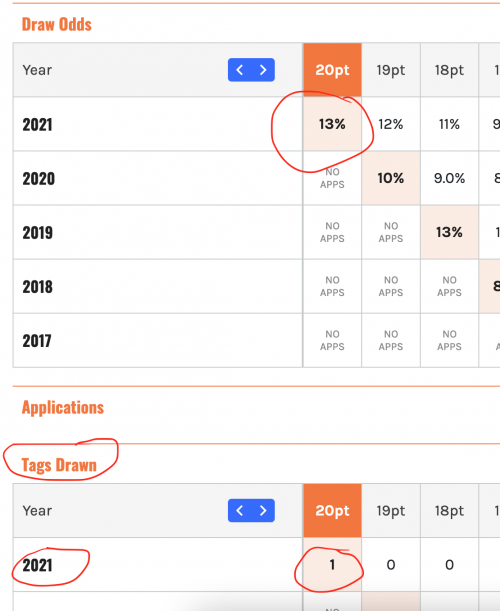This screenshot has height=611, width=500.
Task: Collapse the Draw Odds section heading
Action: coord(57,24)
